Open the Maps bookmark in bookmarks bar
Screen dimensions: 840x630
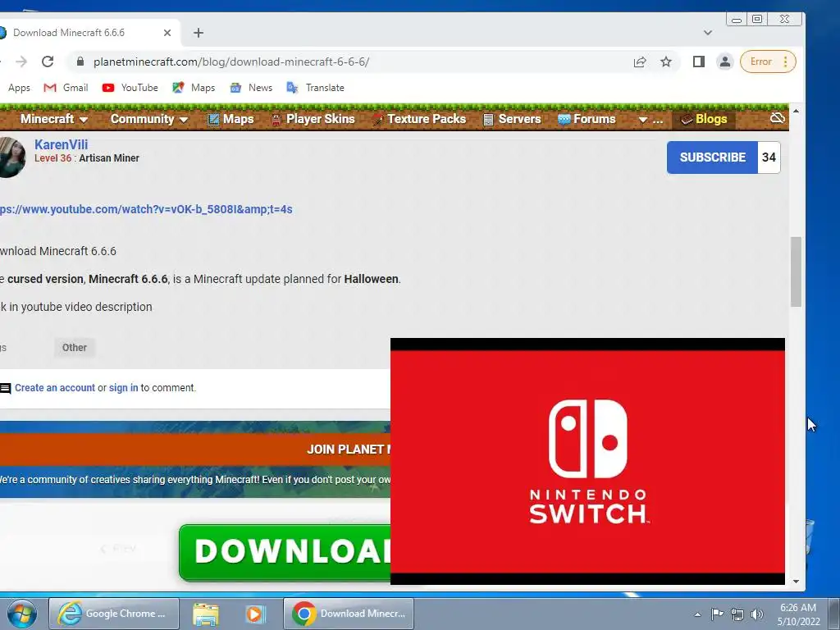pos(194,88)
